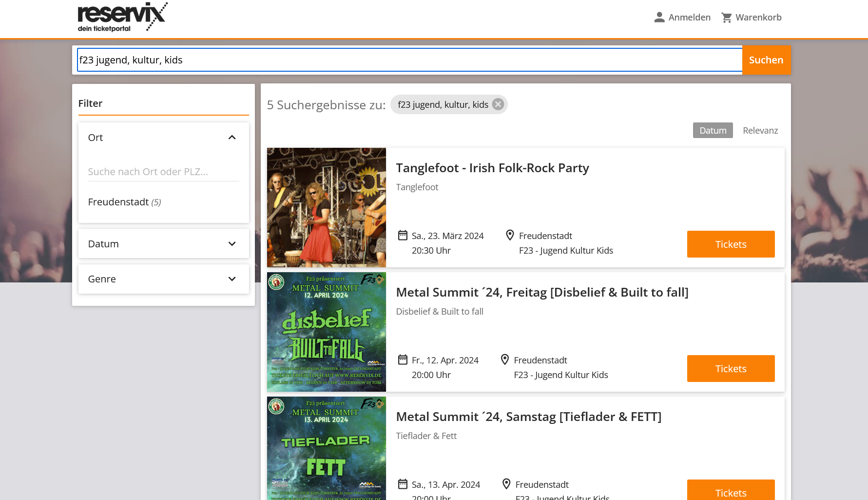Filter by Freudenstadt location
The image size is (868, 500).
click(x=118, y=202)
